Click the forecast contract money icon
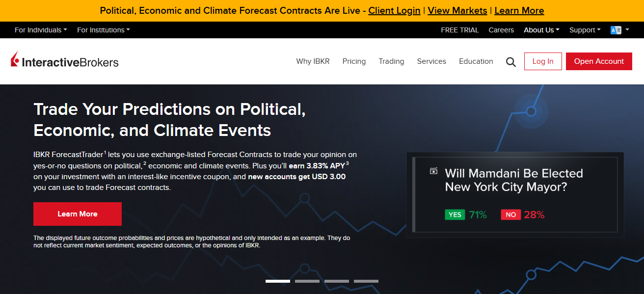The image size is (644, 294). coord(433,171)
